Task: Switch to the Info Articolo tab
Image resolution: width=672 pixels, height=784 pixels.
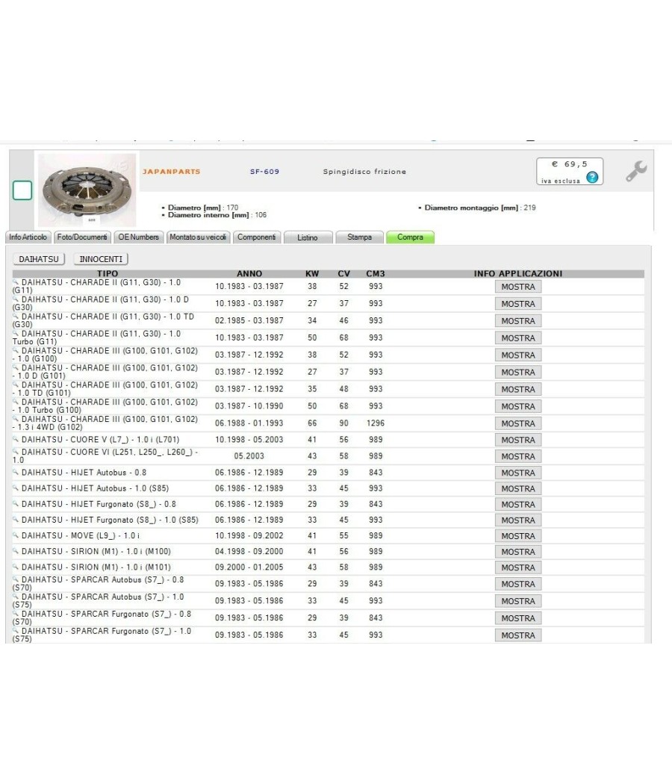Action: pyautogui.click(x=28, y=237)
